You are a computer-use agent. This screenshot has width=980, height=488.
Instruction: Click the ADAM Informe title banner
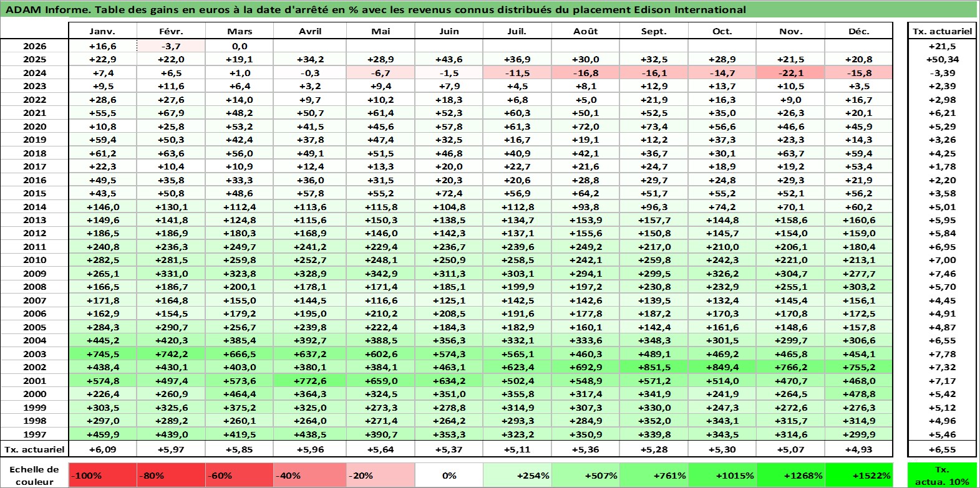click(x=490, y=9)
